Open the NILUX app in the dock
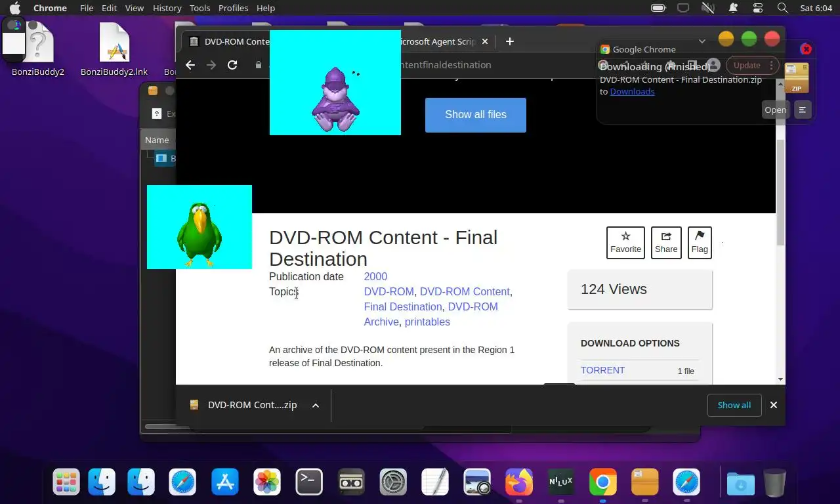 click(x=561, y=482)
